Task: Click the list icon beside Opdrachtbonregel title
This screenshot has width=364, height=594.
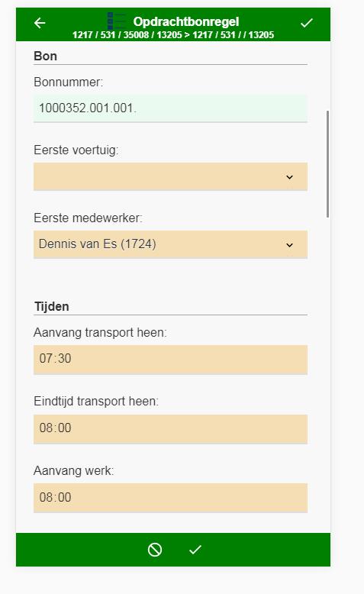Action: [x=117, y=21]
